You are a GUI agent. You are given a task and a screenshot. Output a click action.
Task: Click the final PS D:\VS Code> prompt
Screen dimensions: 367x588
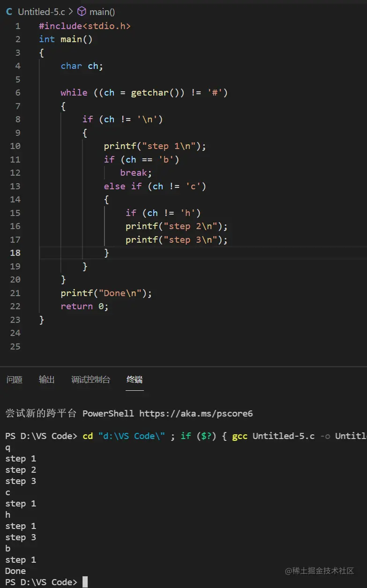click(41, 582)
